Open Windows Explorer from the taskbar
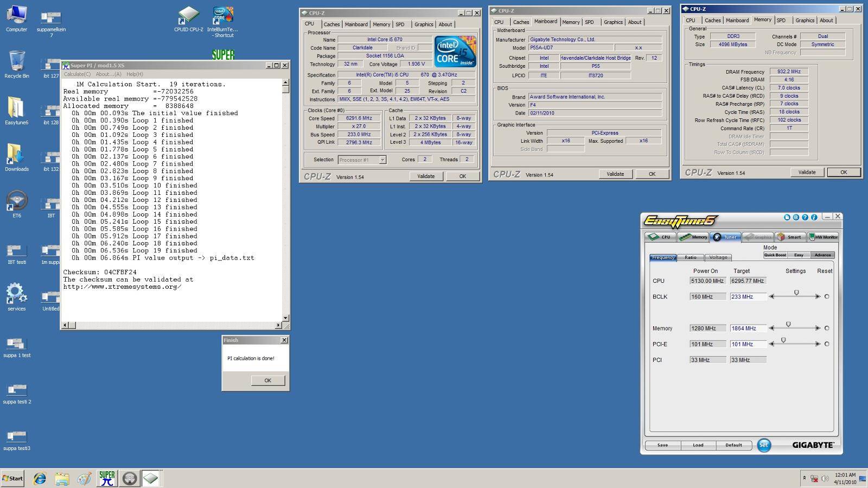The height and width of the screenshot is (488, 868). click(62, 478)
